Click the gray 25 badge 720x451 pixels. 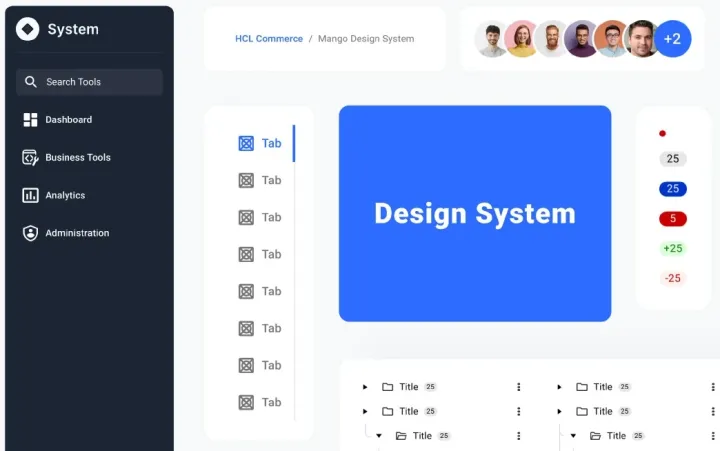coord(673,159)
